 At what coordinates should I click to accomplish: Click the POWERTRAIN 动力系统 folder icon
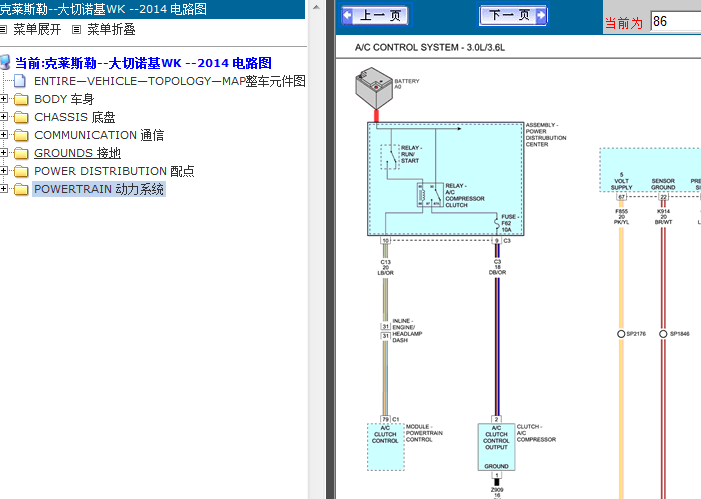point(21,189)
